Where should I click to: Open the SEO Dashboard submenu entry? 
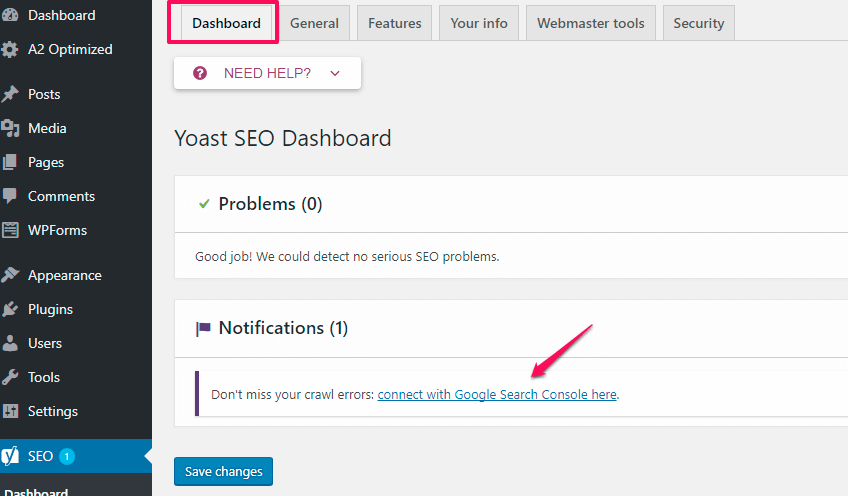click(x=36, y=491)
